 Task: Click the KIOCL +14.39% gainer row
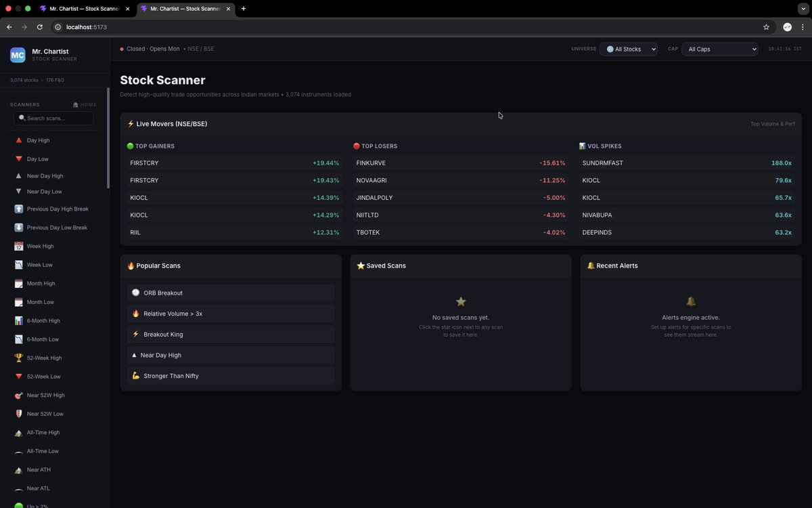235,198
